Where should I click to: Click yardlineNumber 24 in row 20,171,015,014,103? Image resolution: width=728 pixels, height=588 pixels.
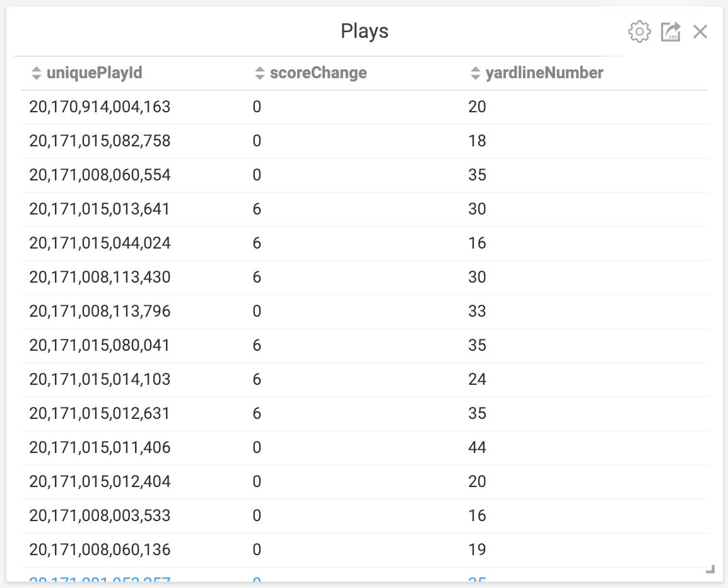click(x=477, y=379)
